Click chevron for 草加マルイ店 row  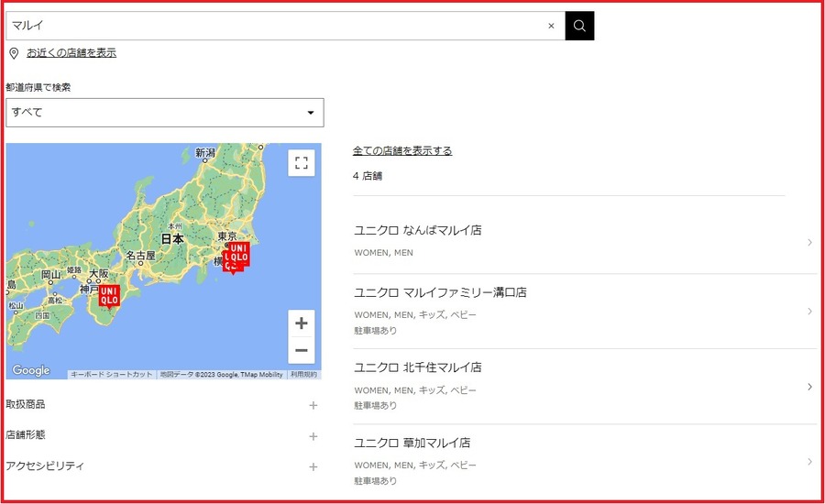click(x=809, y=462)
